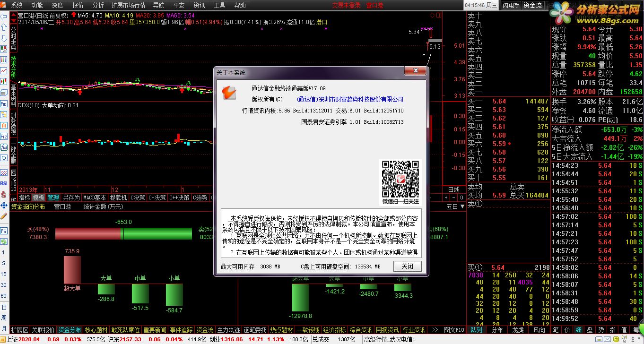644x344 pixels.
Task: Select the 月 monthly period button
Action: pos(4,328)
